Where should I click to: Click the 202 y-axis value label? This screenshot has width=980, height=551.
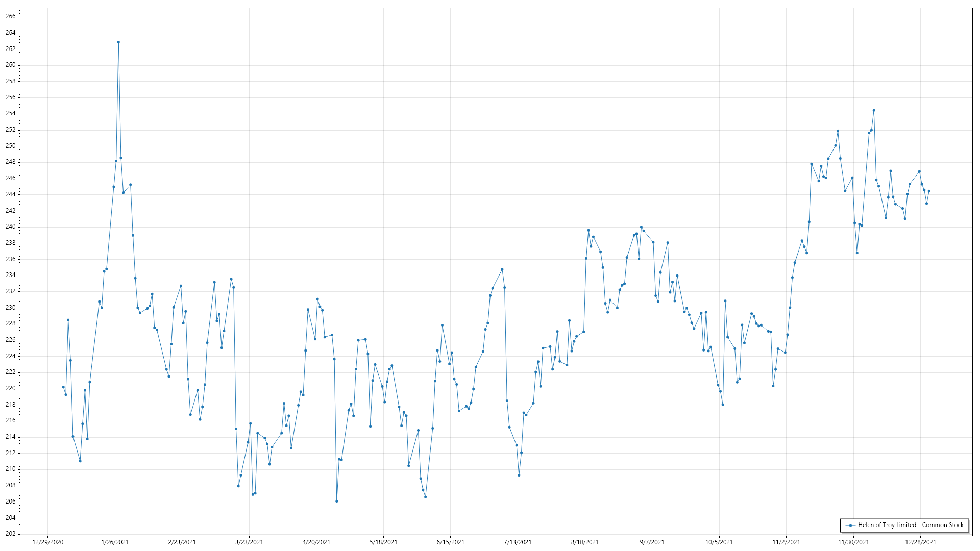point(11,534)
